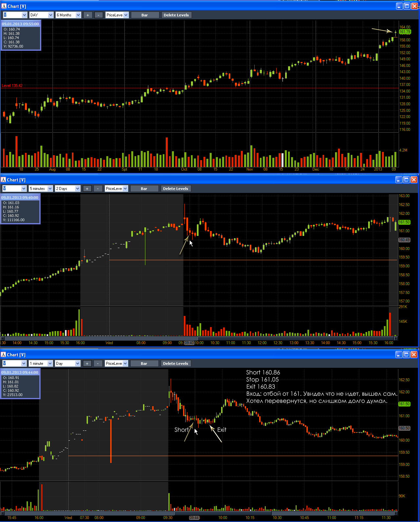Click the plus button in the 5 minutes chart
Screen dimensions: 420x522
pyautogui.click(x=87, y=189)
